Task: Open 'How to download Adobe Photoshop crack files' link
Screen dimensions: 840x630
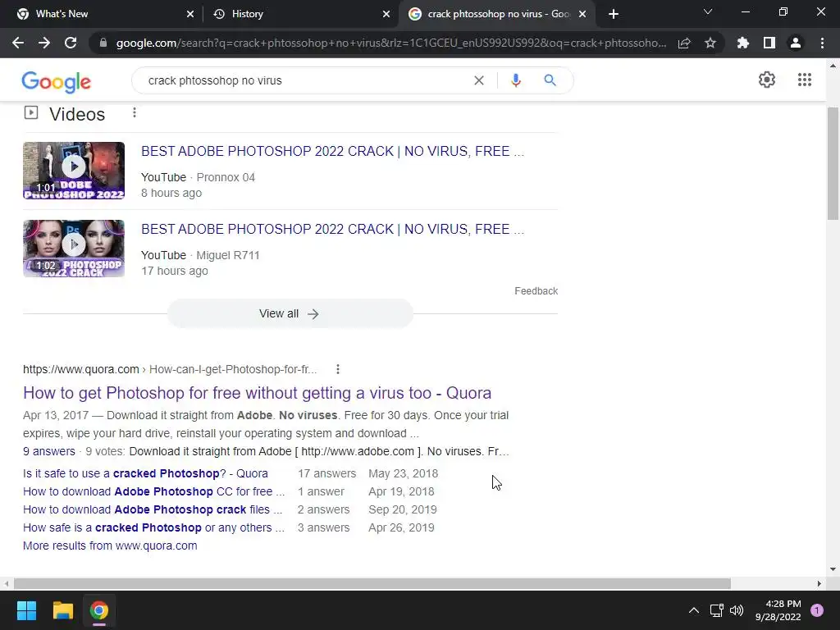Action: point(153,509)
